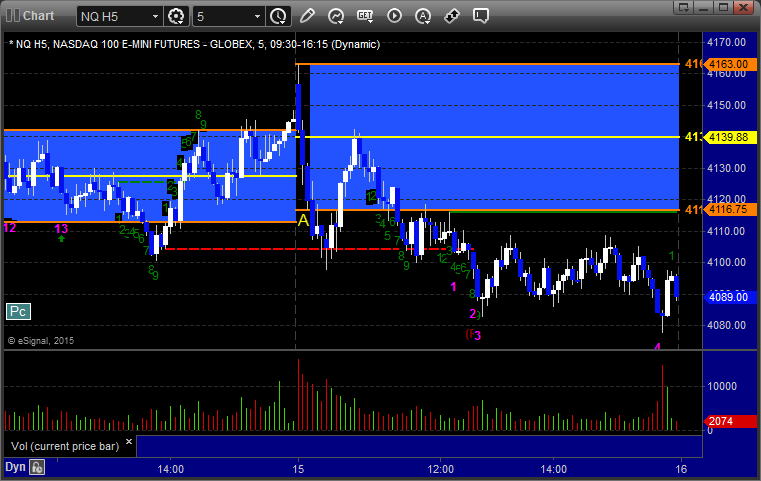Viewport: 761px width, 481px height.
Task: Expand the interval 5 dropdown
Action: pos(258,17)
